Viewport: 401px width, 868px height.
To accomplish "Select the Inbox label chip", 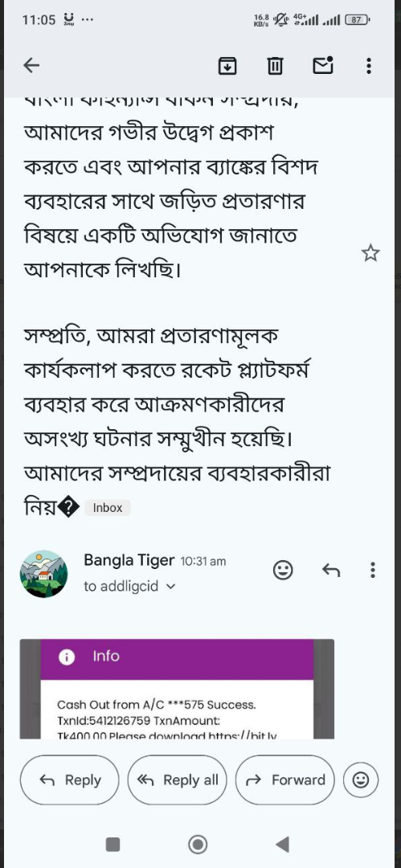I will (x=108, y=508).
